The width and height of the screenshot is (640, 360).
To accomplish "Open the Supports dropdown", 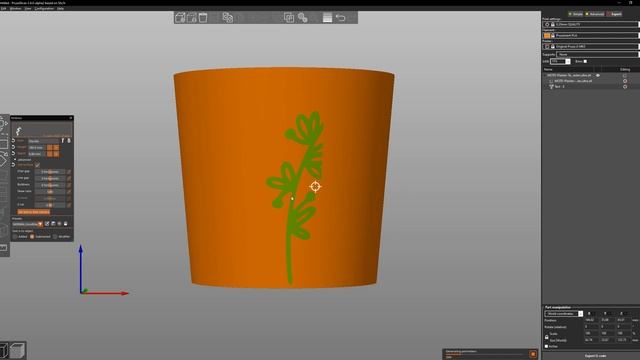I will tap(598, 54).
